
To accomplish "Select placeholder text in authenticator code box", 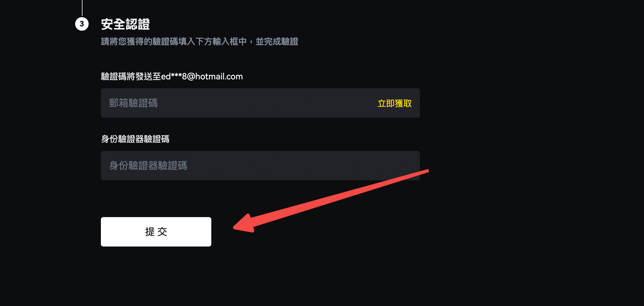I will (x=148, y=166).
